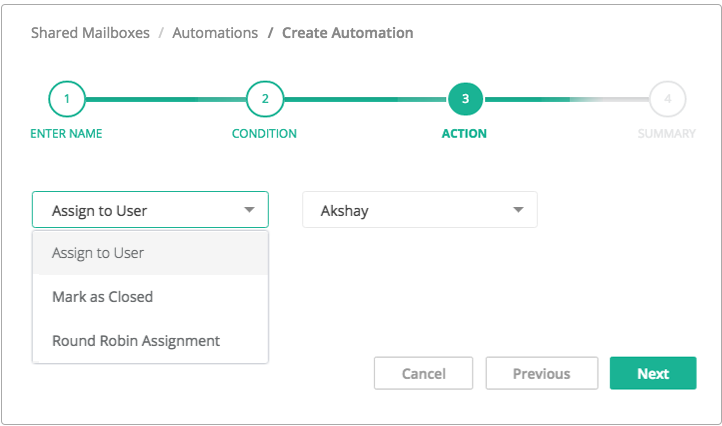The width and height of the screenshot is (722, 426).
Task: Click the Cancel button
Action: (x=424, y=373)
